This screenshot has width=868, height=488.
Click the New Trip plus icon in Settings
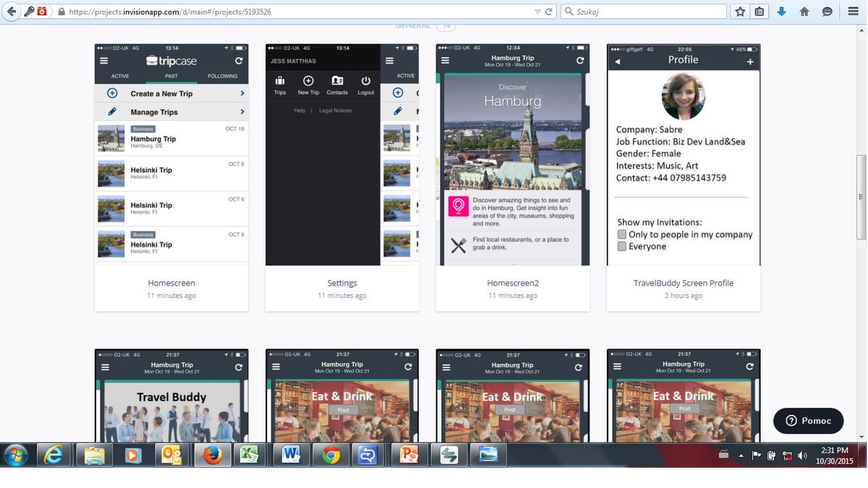[x=308, y=81]
